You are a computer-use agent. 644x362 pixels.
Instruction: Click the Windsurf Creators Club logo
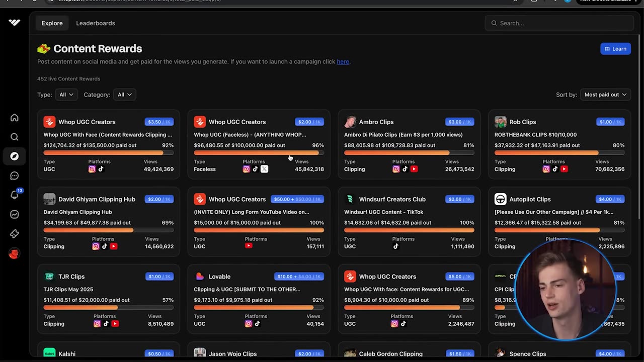click(350, 199)
